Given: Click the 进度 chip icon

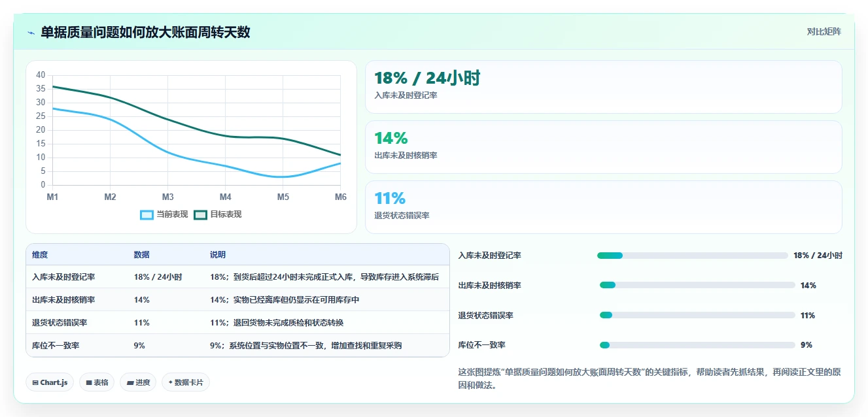Looking at the screenshot, I should tap(130, 382).
